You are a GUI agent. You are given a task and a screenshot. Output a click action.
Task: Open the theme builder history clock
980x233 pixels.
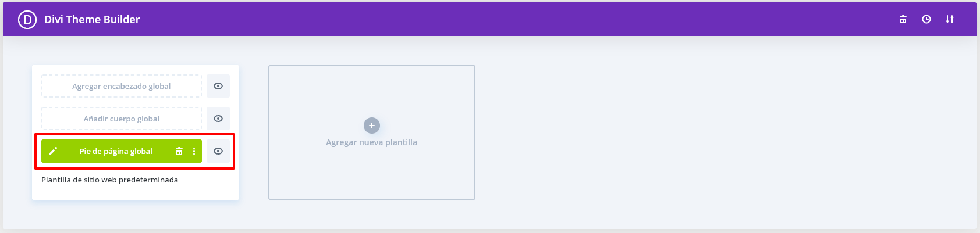pyautogui.click(x=926, y=19)
